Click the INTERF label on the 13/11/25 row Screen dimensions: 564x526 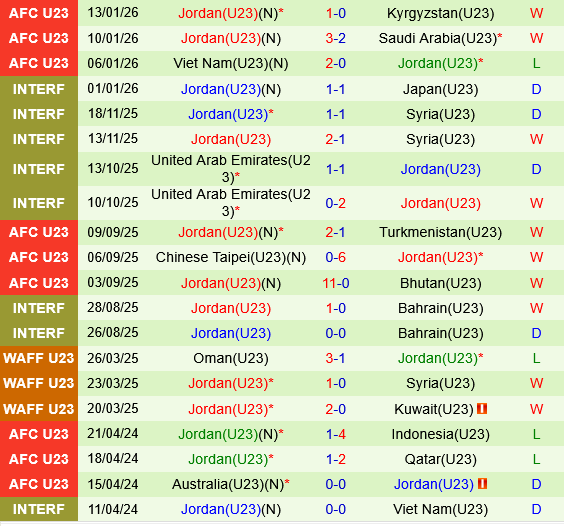coord(39,139)
